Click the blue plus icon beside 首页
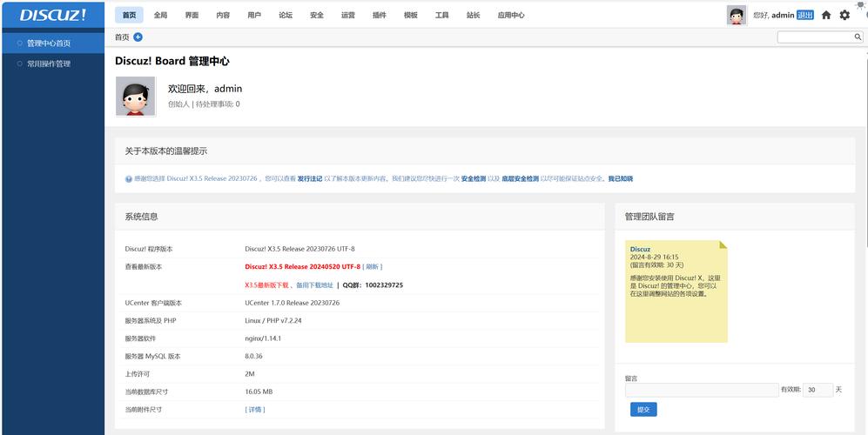868x435 pixels. click(138, 37)
